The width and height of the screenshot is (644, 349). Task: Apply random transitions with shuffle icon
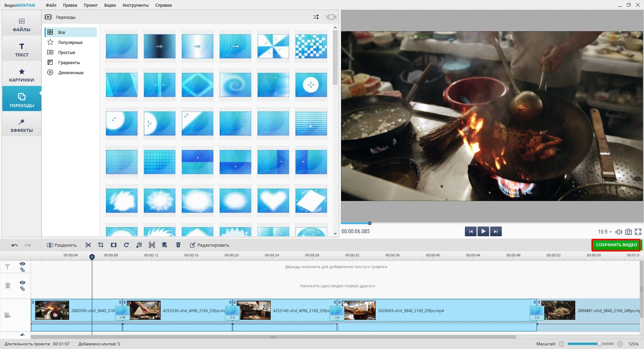point(316,17)
